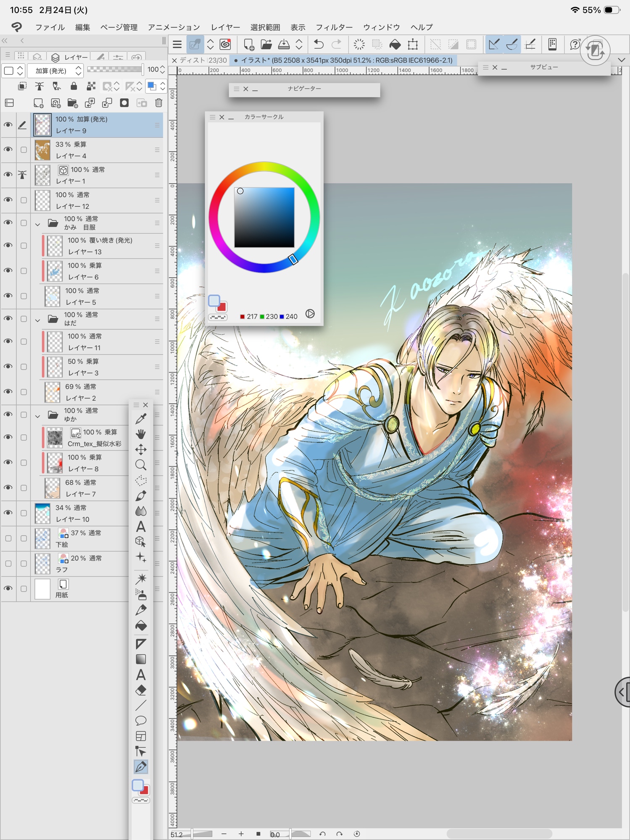Pick the Fill bucket tool
Screen dimensions: 630x840
[x=141, y=626]
